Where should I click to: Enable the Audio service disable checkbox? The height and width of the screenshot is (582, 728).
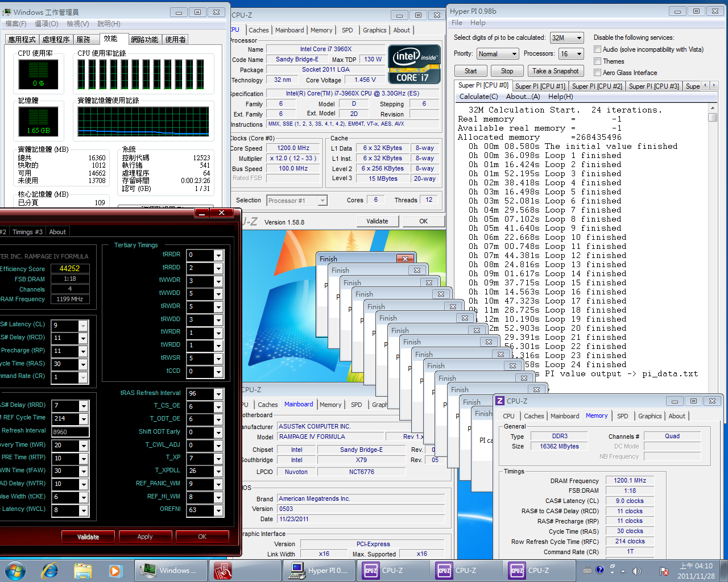597,49
